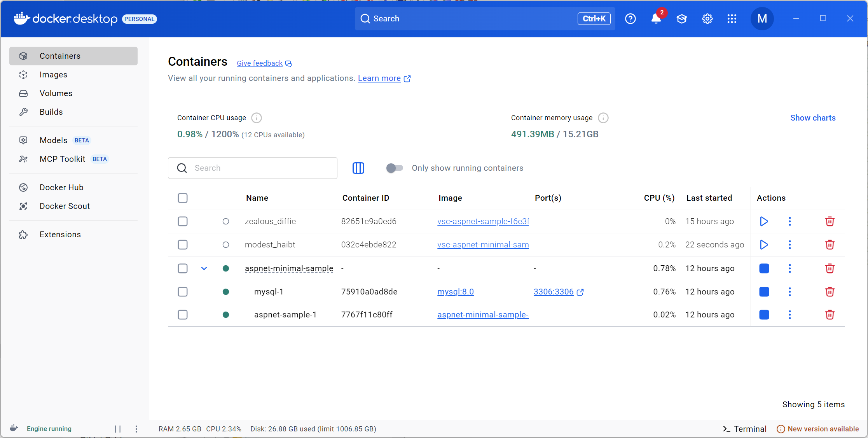This screenshot has height=438, width=868.
Task: Open the Learning center icon
Action: tap(681, 19)
